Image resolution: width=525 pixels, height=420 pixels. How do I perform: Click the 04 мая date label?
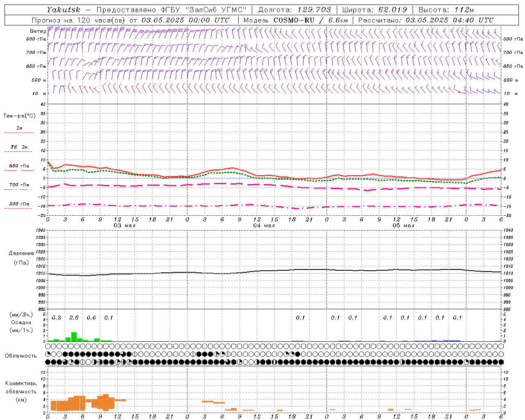(264, 226)
